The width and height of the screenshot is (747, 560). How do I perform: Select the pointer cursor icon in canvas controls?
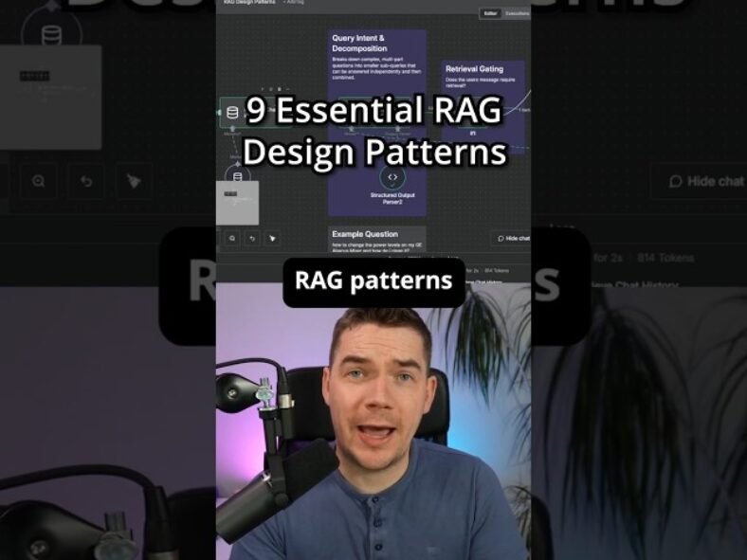coord(272,239)
